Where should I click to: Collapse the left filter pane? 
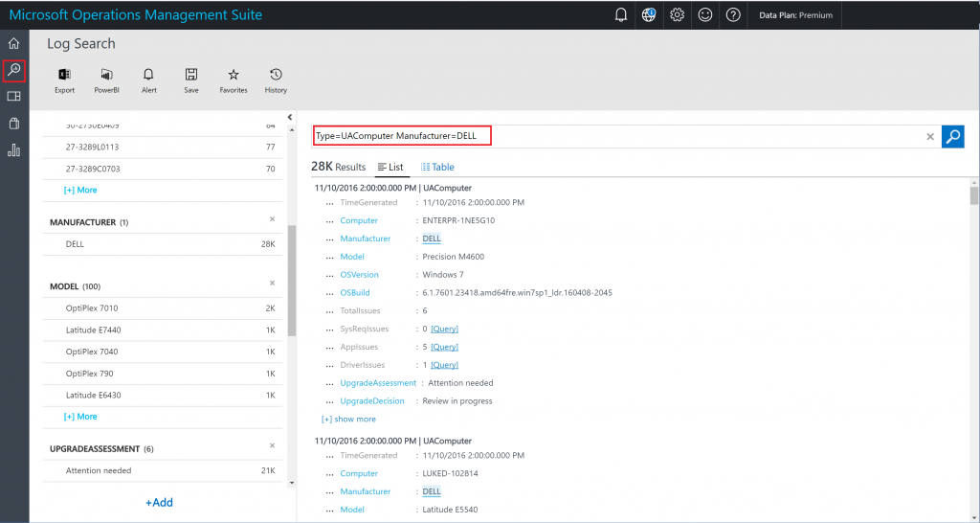[290, 118]
